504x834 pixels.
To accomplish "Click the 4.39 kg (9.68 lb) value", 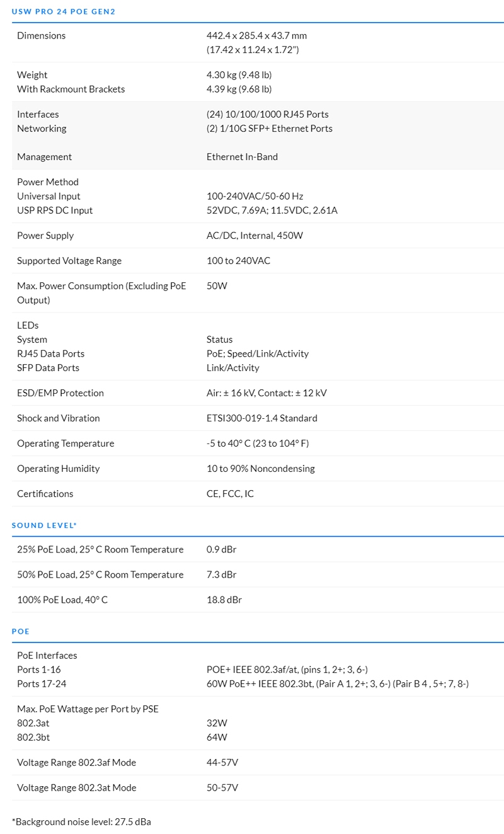I will point(239,89).
